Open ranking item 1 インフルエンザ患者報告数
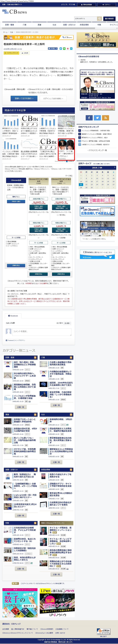118x644 pixels. [x=95, y=131]
